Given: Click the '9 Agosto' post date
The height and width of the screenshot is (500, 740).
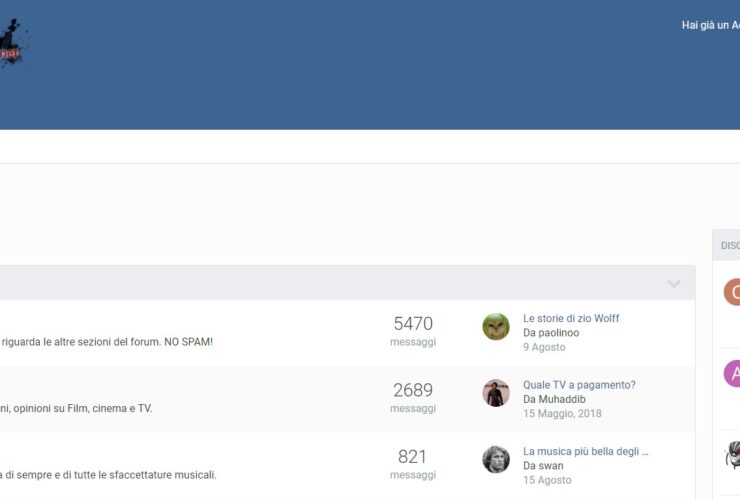Looking at the screenshot, I should tap(544, 347).
